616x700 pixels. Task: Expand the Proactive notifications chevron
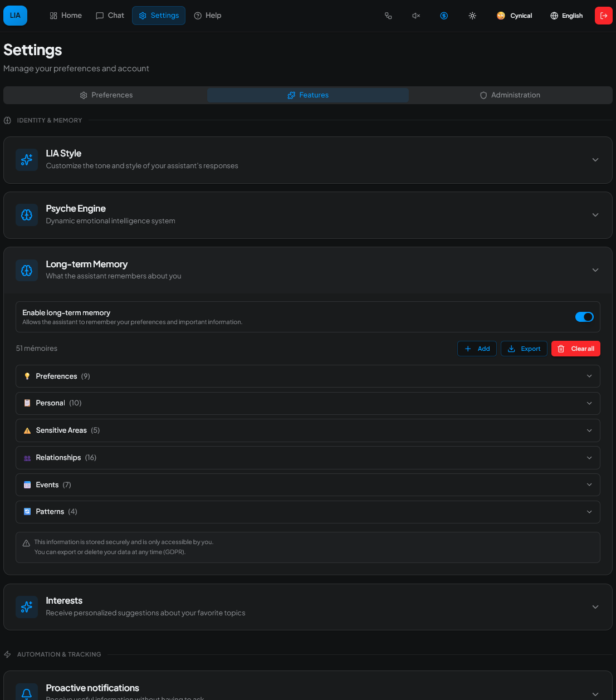pyautogui.click(x=595, y=694)
